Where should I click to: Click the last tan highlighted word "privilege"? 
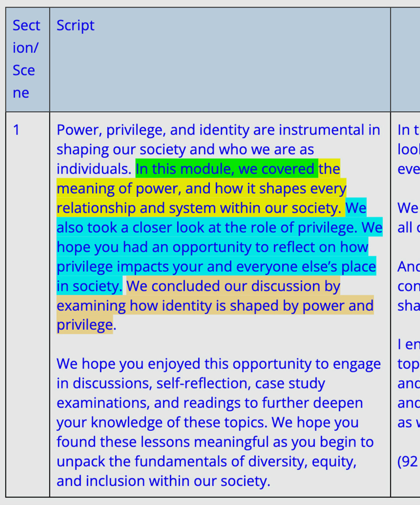pos(85,325)
